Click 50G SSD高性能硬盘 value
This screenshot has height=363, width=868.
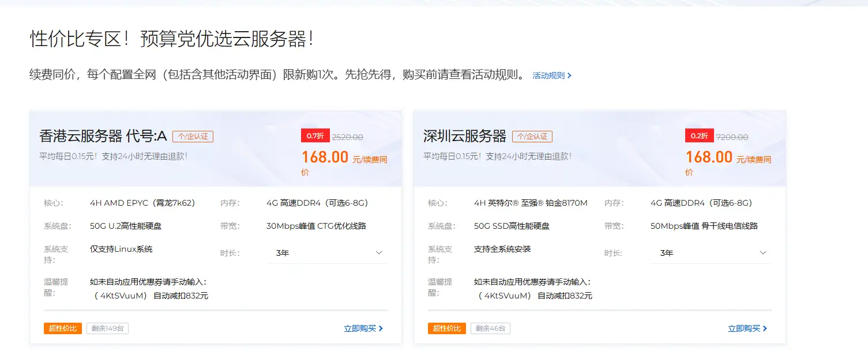[x=512, y=226]
